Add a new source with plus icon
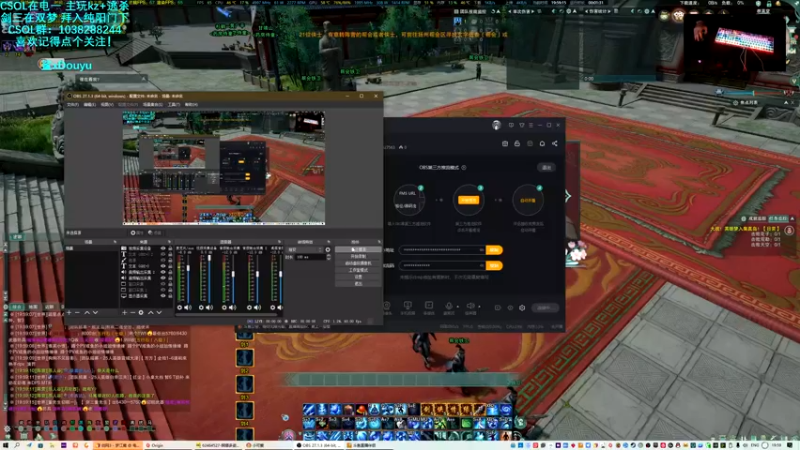The width and height of the screenshot is (800, 450). (x=124, y=312)
